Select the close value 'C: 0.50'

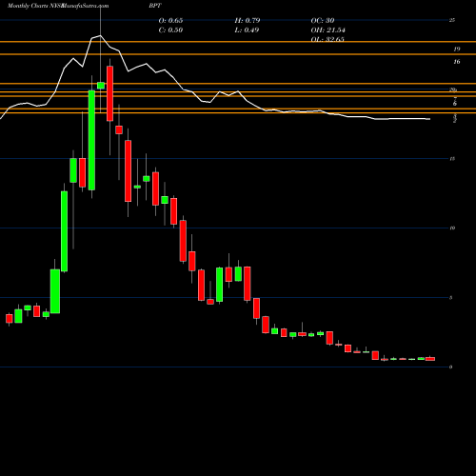point(170,30)
